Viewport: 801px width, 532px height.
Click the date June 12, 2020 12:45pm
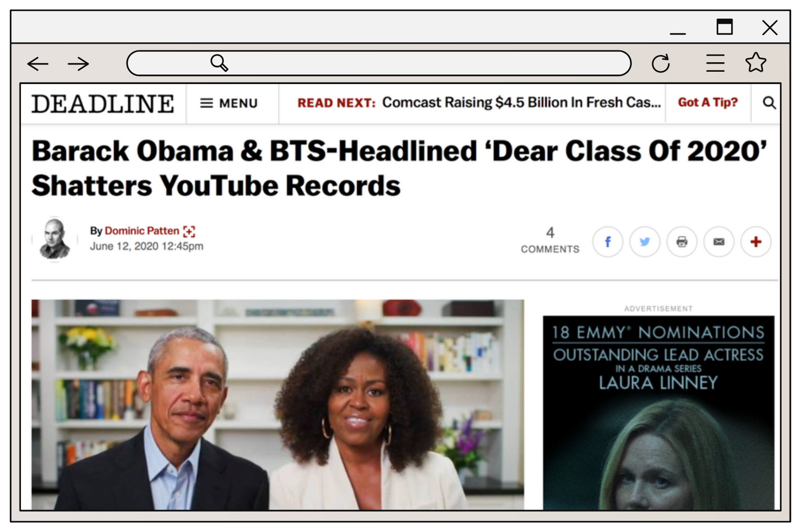146,247
